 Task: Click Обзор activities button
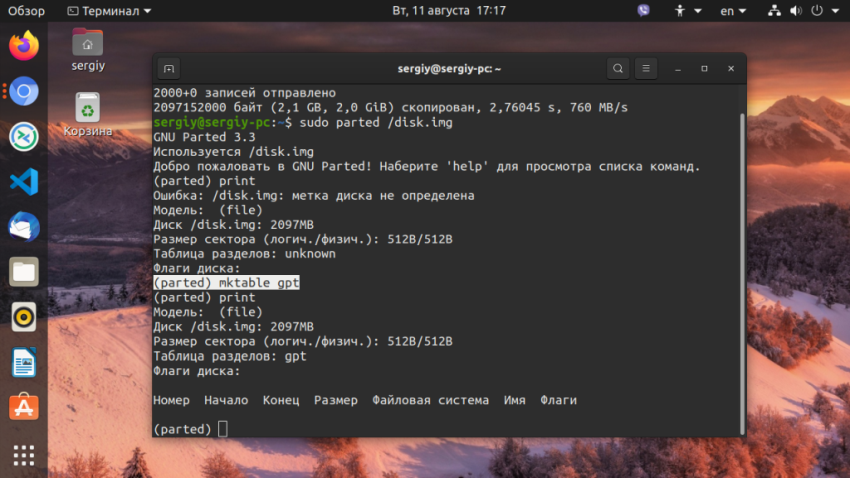26,10
